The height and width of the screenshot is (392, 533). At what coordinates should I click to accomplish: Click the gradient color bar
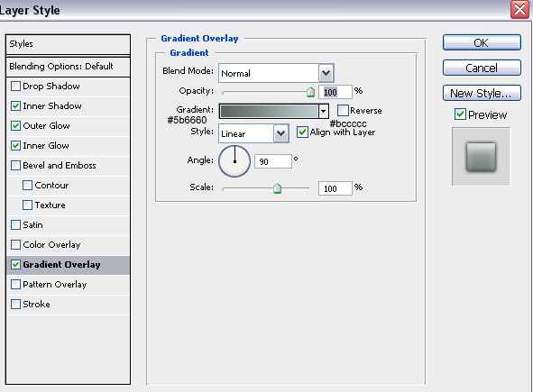pos(270,111)
